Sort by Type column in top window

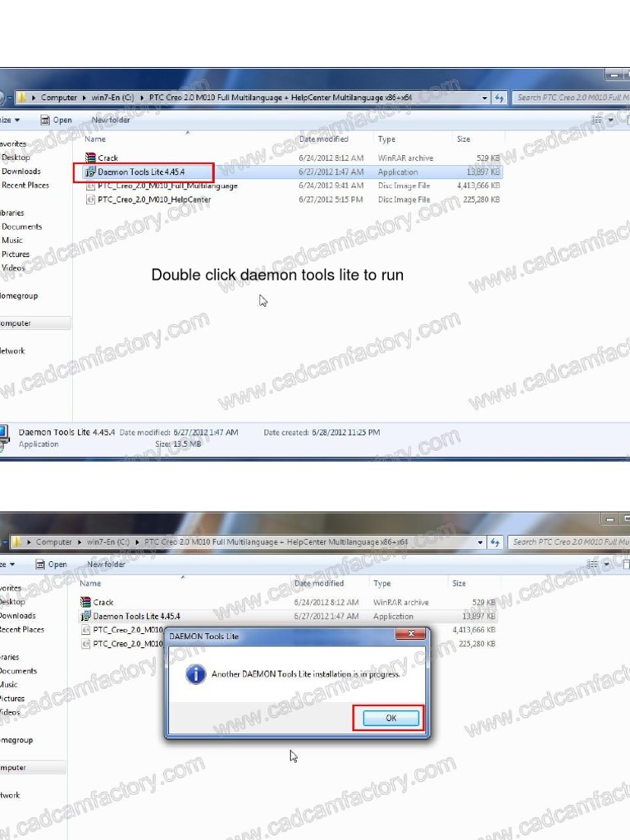[386, 139]
